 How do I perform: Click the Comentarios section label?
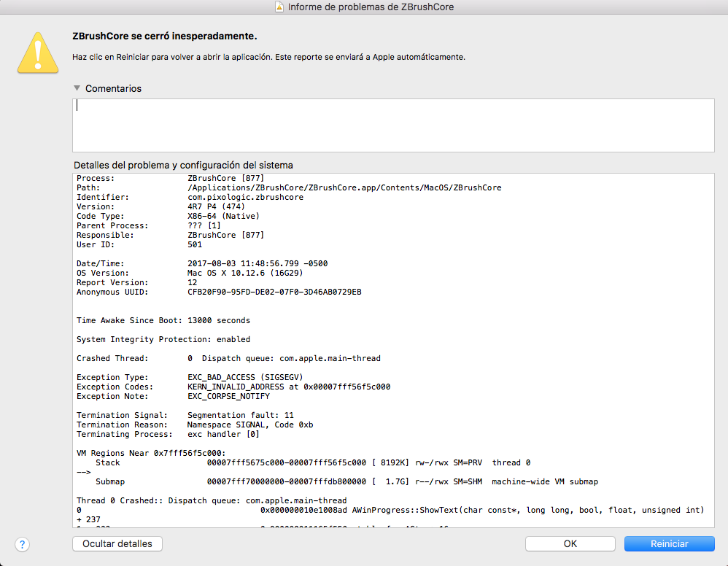113,88
